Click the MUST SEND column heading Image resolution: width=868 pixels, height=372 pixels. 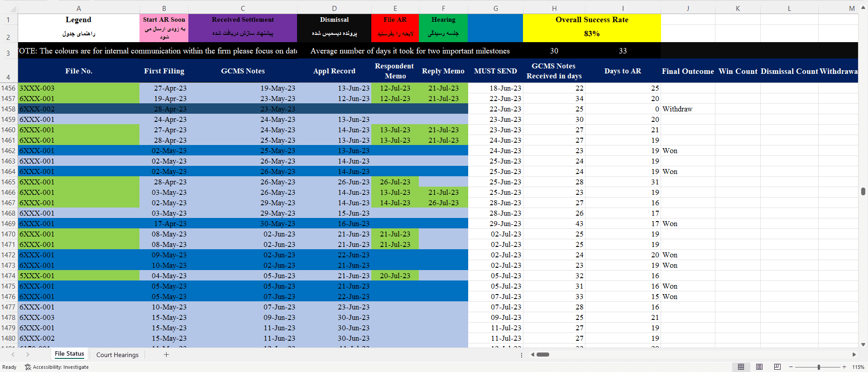click(x=495, y=71)
